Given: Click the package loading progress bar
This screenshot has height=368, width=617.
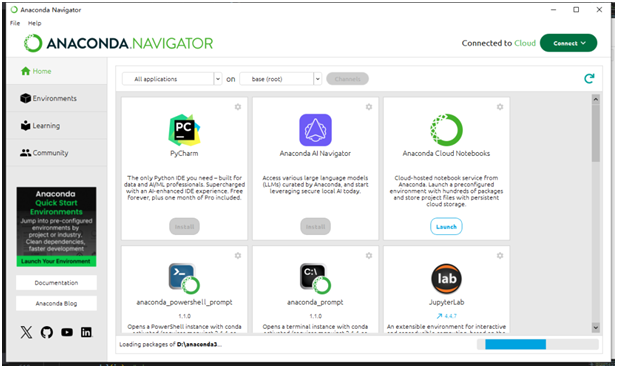Looking at the screenshot, I should (538, 344).
